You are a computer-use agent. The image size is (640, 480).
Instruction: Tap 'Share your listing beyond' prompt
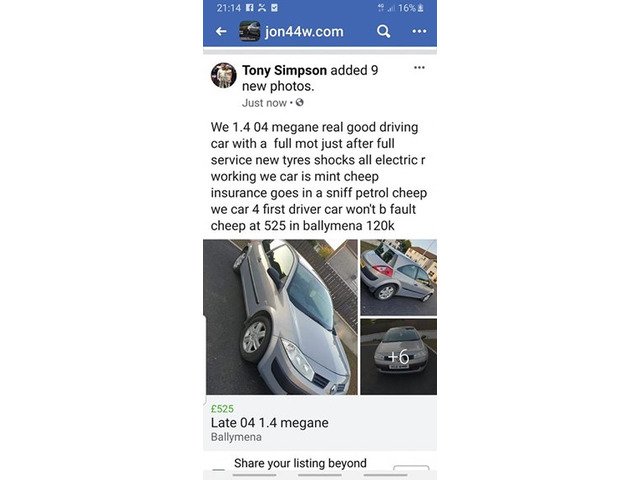tap(300, 463)
